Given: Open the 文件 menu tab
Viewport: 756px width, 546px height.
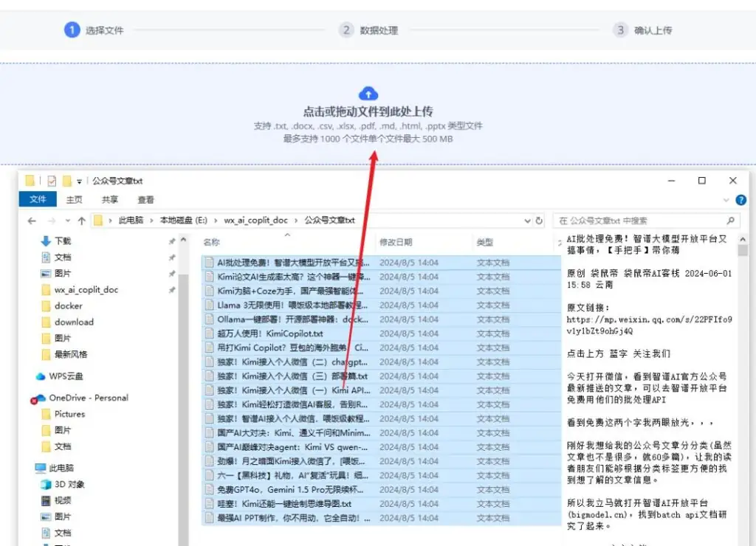Looking at the screenshot, I should (38, 199).
